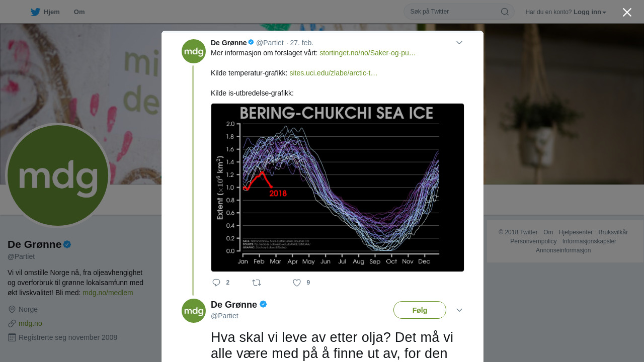Viewport: 644px width, 362px height.
Task: Close the tweet overlay with the X
Action: click(627, 12)
